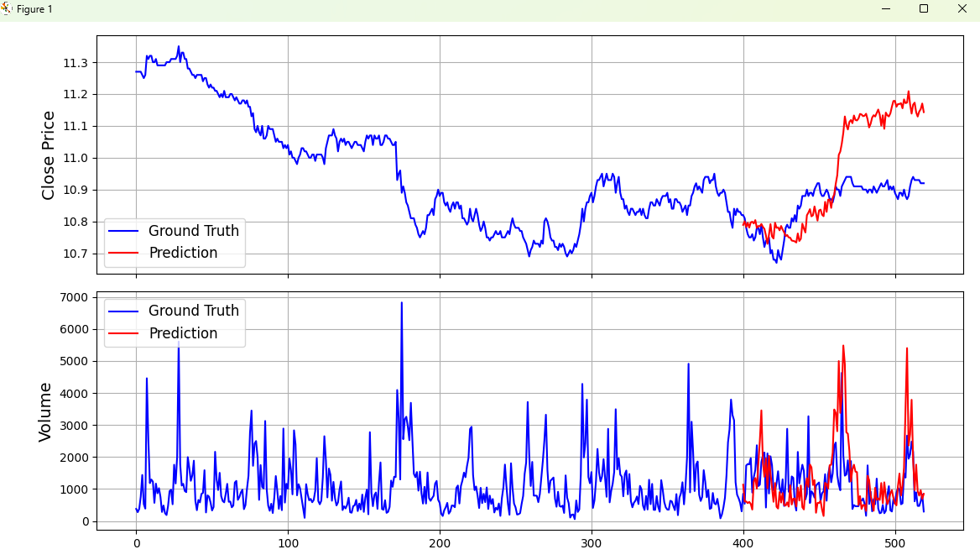This screenshot has width=980, height=560.
Task: Click the 400 tick label on the x-axis
Action: coord(743,543)
